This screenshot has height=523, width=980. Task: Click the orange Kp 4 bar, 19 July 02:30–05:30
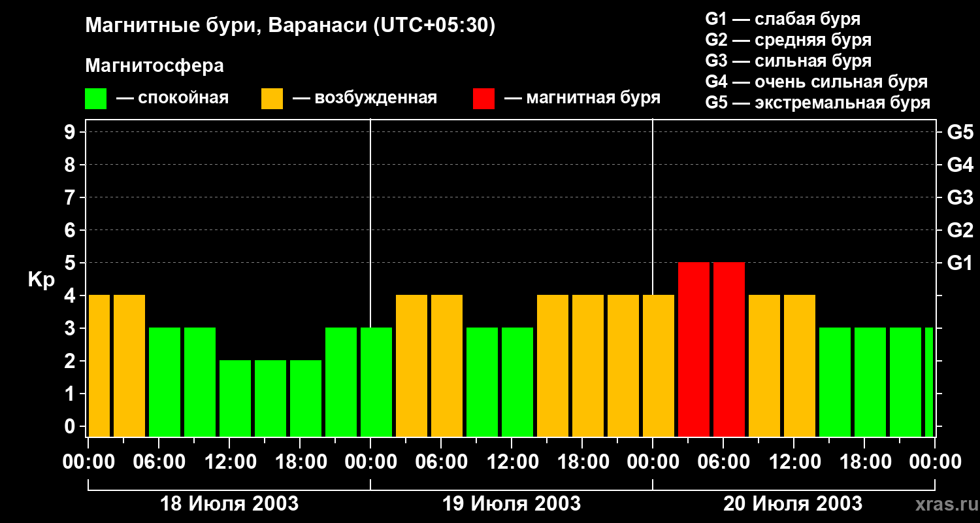tap(412, 365)
